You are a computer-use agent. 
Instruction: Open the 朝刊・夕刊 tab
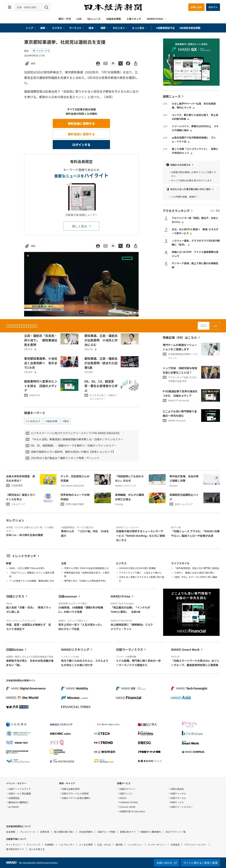coord(65,19)
